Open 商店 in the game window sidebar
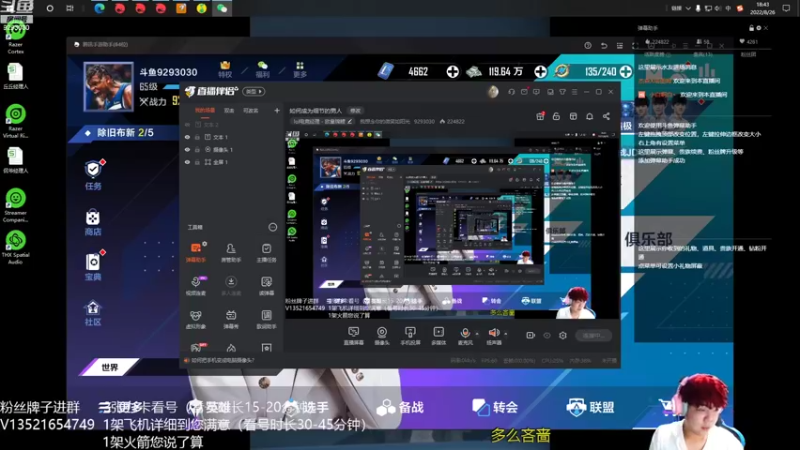800x450 pixels. [93, 222]
